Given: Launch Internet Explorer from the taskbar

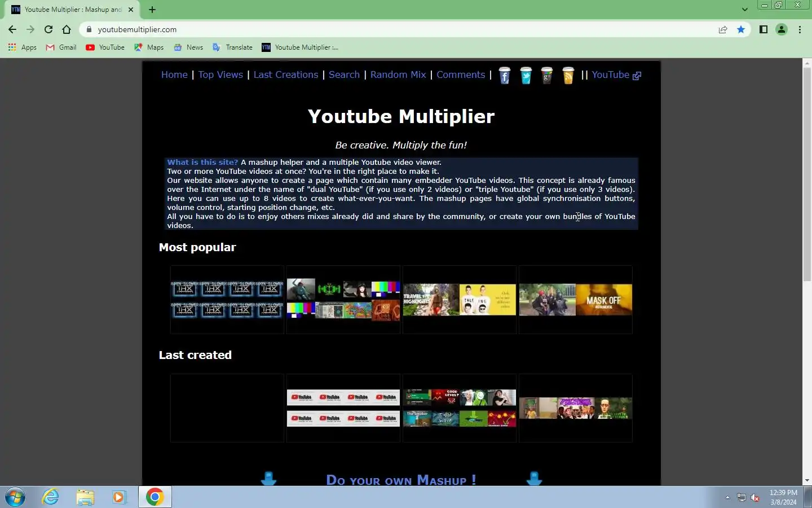Looking at the screenshot, I should 51,497.
